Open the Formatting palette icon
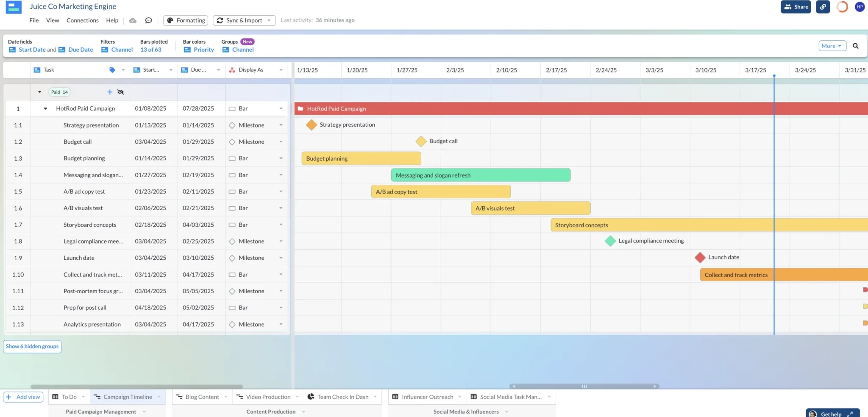This screenshot has width=868, height=417. (x=171, y=20)
